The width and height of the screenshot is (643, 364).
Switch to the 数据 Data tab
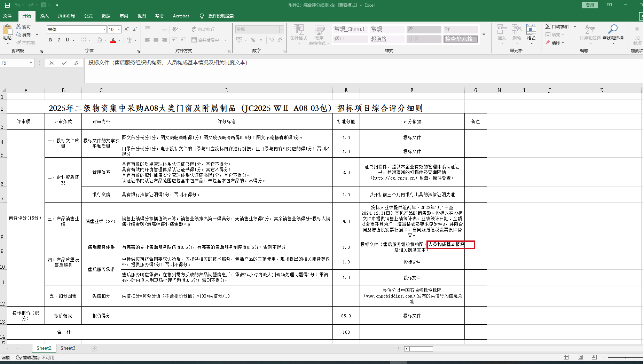[106, 16]
